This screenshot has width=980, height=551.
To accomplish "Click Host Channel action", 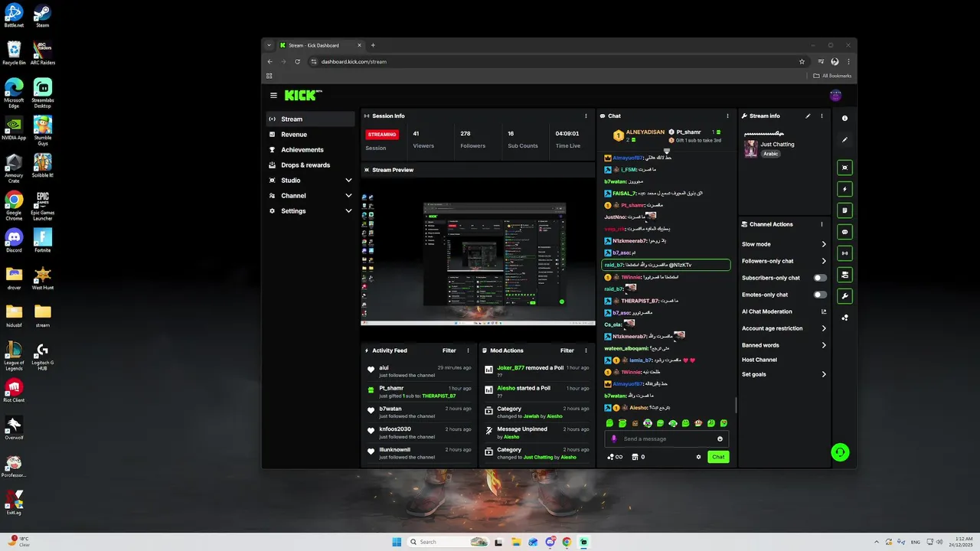I will point(759,360).
